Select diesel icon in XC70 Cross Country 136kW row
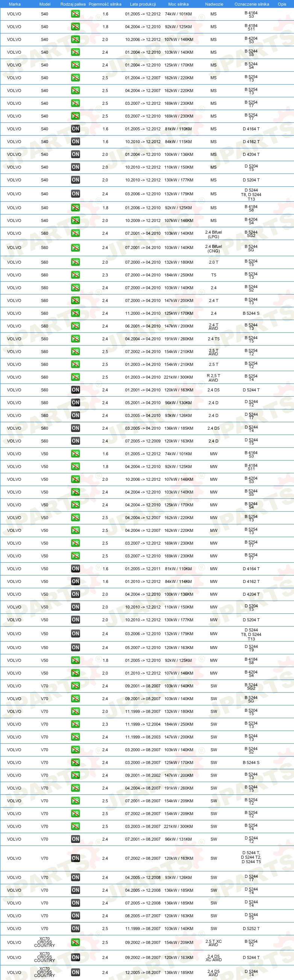 [x=76, y=972]
